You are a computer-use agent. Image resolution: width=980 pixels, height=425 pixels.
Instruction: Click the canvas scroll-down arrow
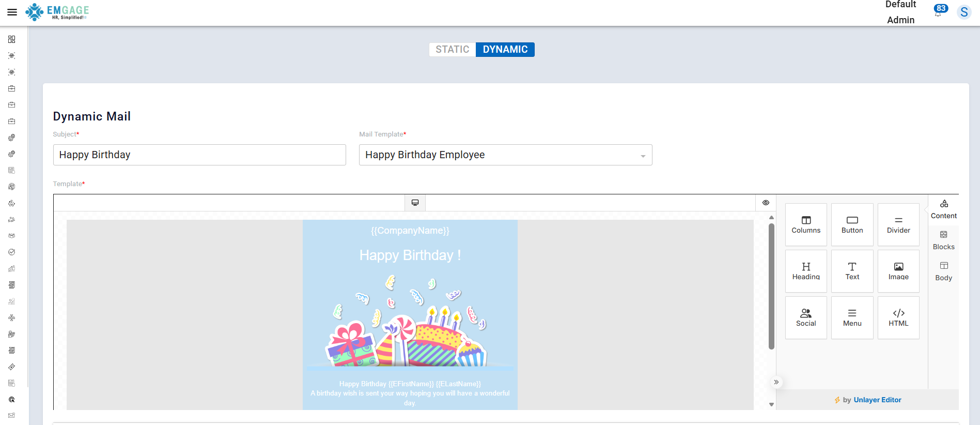771,405
